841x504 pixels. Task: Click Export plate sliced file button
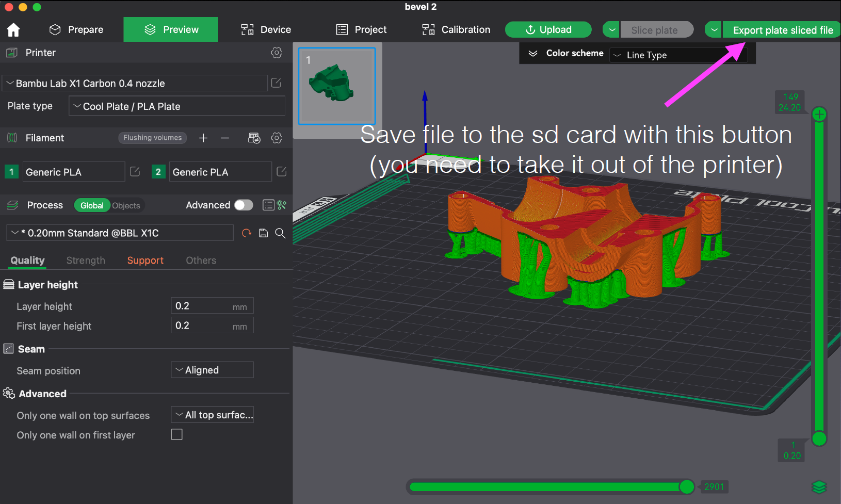click(x=782, y=30)
